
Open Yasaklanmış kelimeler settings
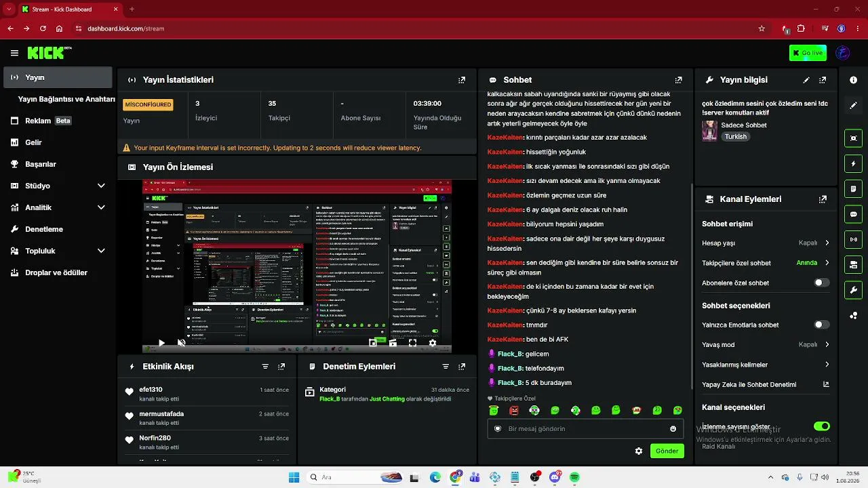coord(766,365)
